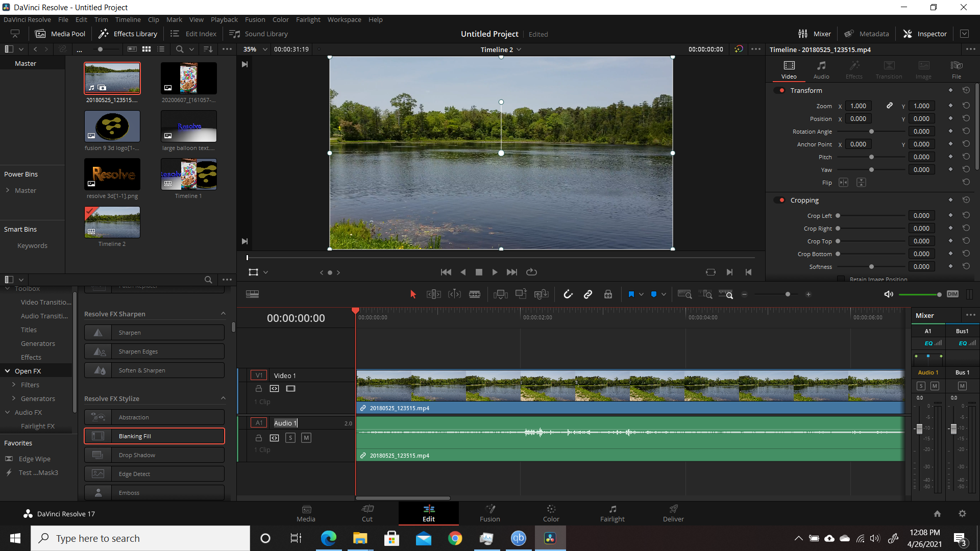Toggle the Inspector panel button
Image resolution: width=980 pixels, height=551 pixels.
click(x=925, y=34)
